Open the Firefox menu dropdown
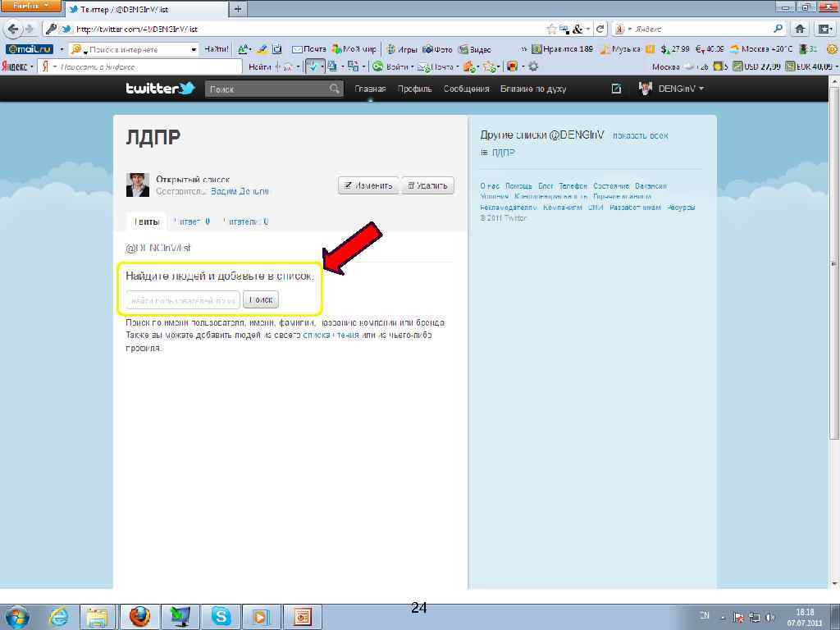 tap(30, 6)
